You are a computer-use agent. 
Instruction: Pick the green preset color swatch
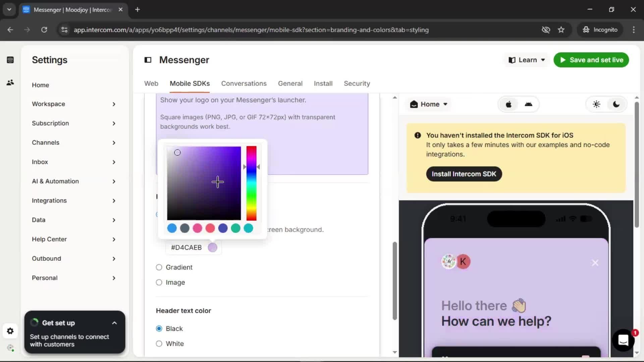coord(235,228)
